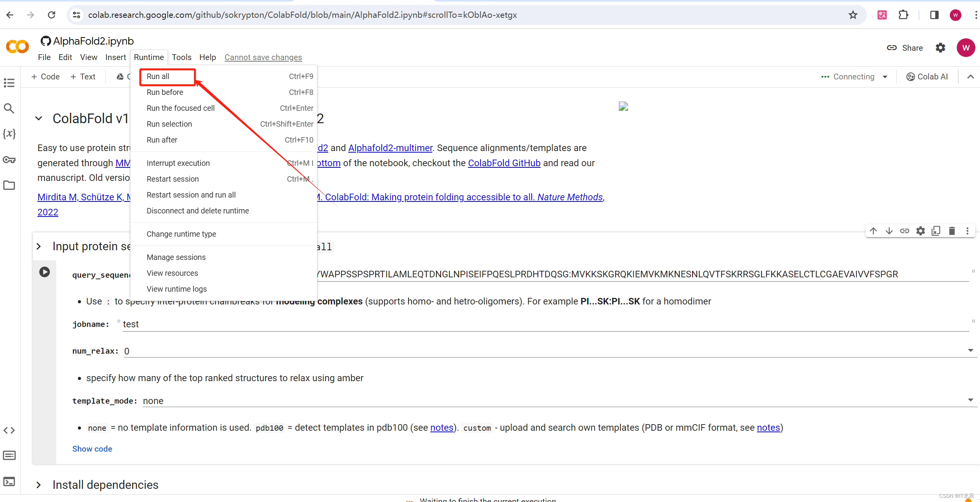Open the Files folder icon in sidebar

pos(9,185)
